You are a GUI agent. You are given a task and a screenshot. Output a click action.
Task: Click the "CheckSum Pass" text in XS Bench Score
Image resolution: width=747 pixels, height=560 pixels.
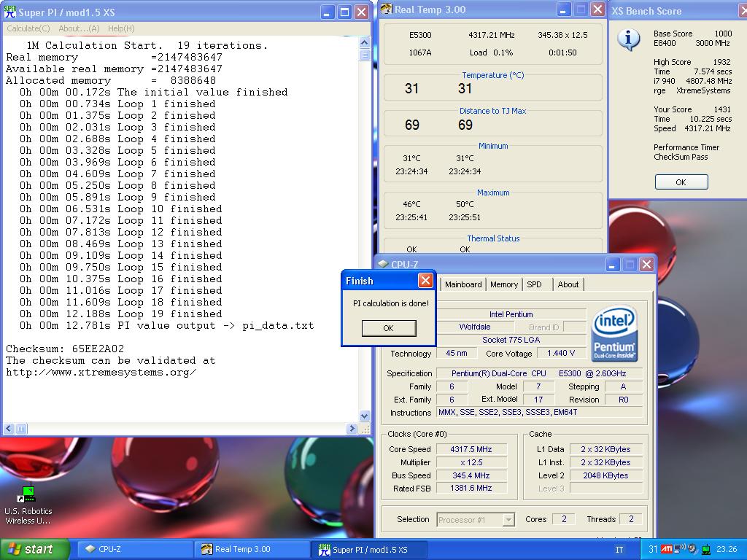pos(681,157)
